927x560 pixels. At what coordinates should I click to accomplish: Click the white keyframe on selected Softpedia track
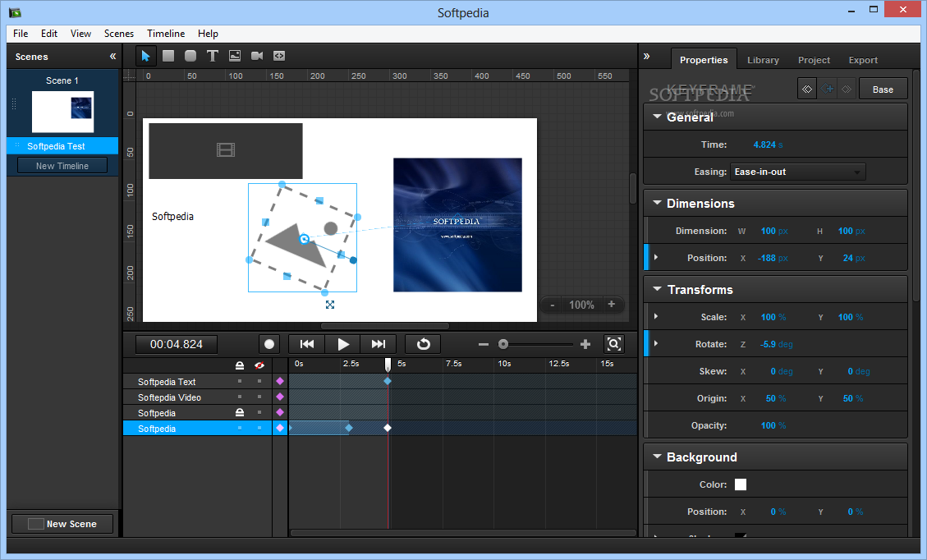point(388,428)
